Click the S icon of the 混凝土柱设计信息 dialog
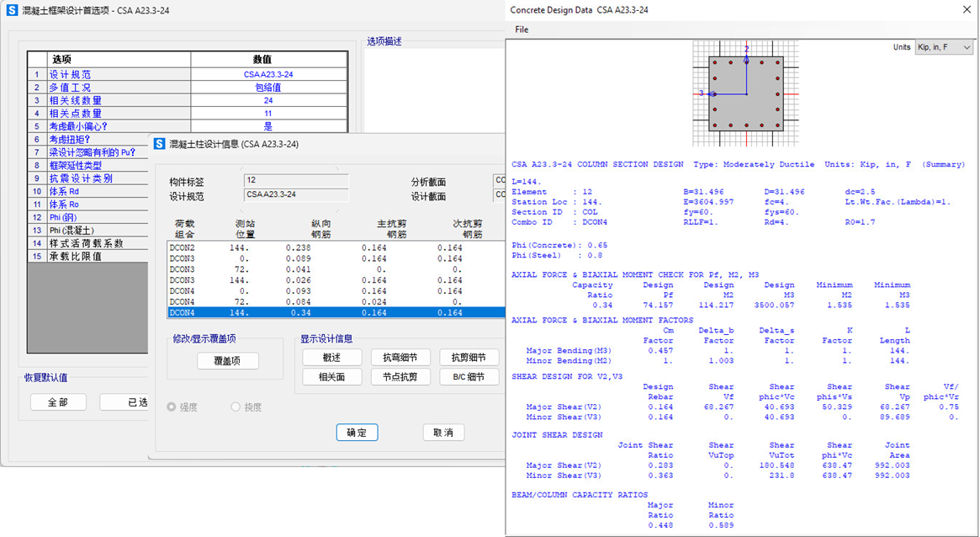980x537 pixels. (x=159, y=144)
